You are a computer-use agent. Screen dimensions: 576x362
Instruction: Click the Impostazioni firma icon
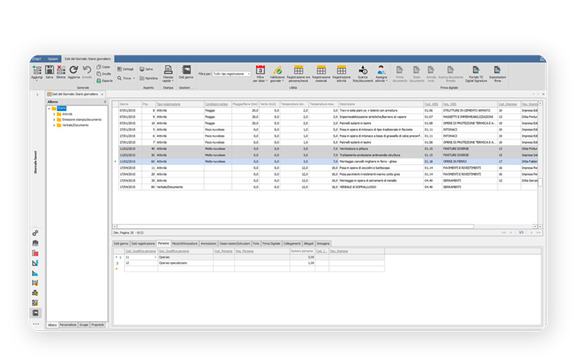click(x=497, y=70)
